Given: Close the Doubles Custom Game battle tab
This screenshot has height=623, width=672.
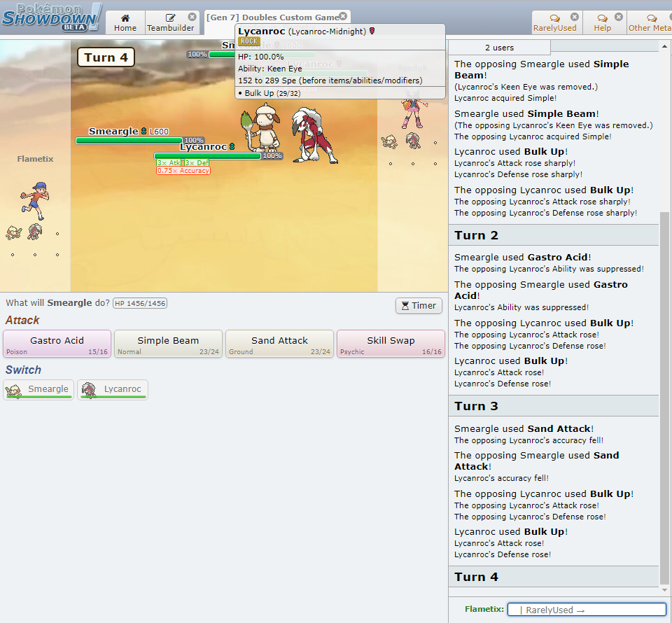Looking at the screenshot, I should (343, 16).
